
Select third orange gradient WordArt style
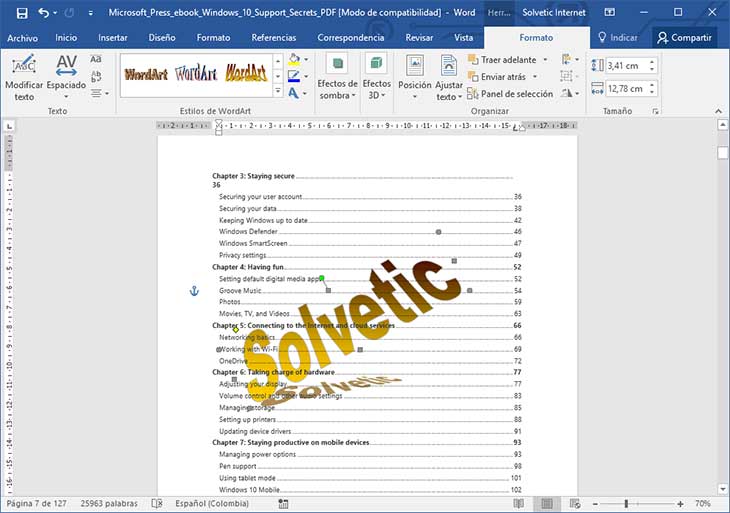tap(246, 73)
